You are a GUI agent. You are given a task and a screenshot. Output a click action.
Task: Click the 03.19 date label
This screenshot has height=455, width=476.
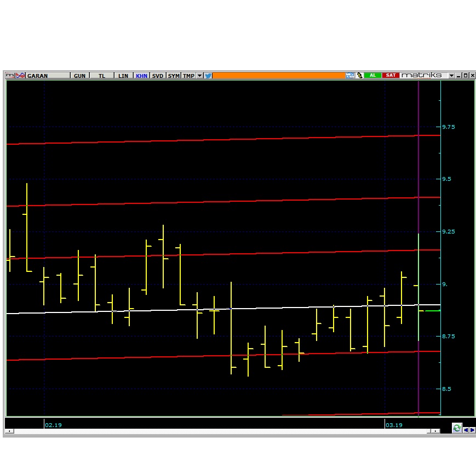(x=394, y=425)
